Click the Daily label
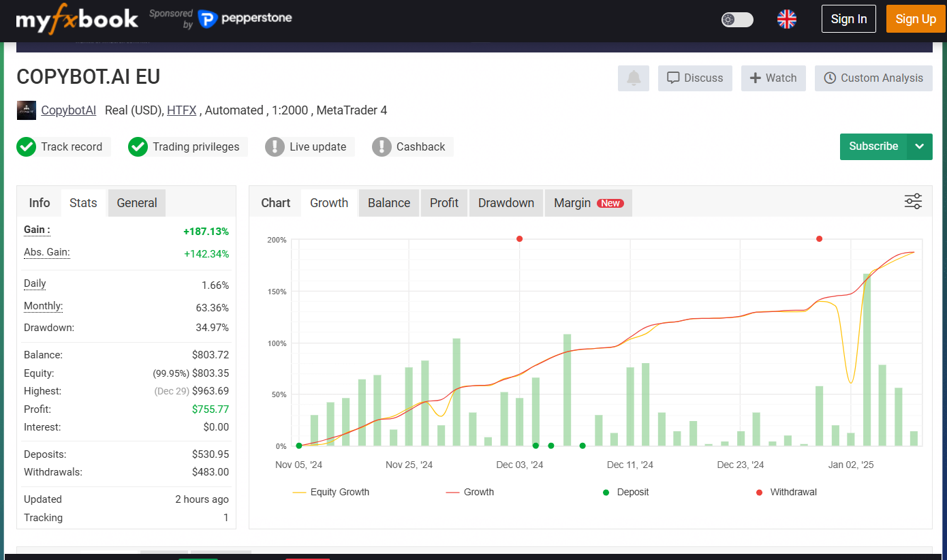Viewport: 947px width, 560px height. (x=35, y=283)
